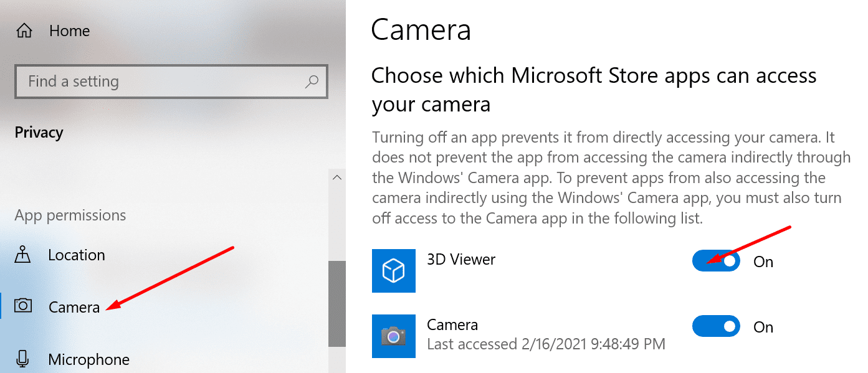This screenshot has width=868, height=373.
Task: Click the Camera page title
Action: [421, 30]
